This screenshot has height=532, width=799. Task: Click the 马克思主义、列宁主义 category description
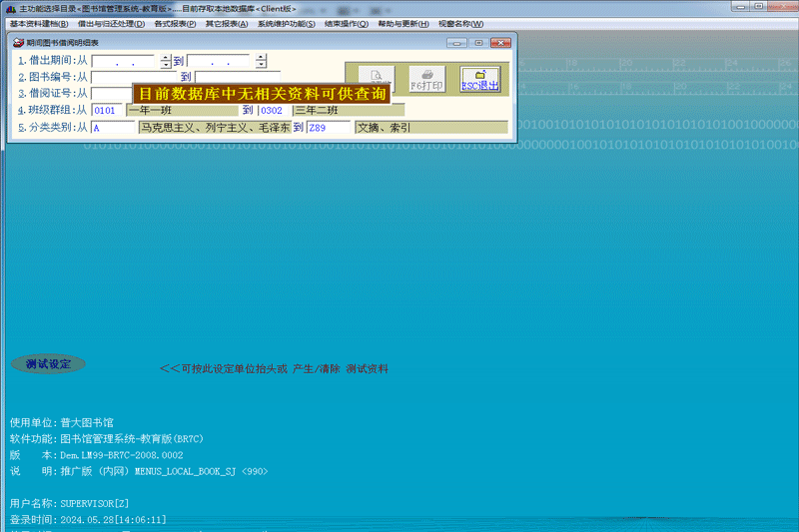215,128
